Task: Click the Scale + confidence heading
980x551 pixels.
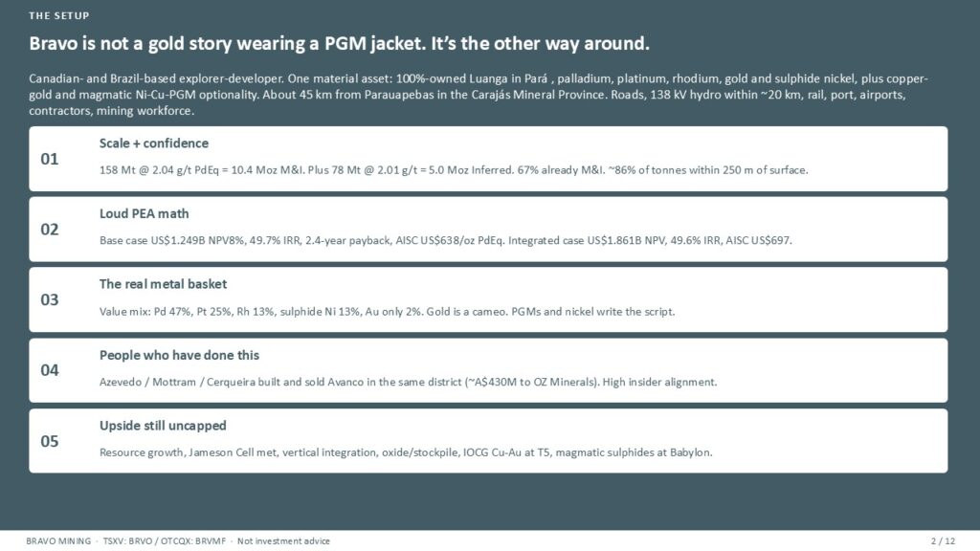Action: coord(154,143)
